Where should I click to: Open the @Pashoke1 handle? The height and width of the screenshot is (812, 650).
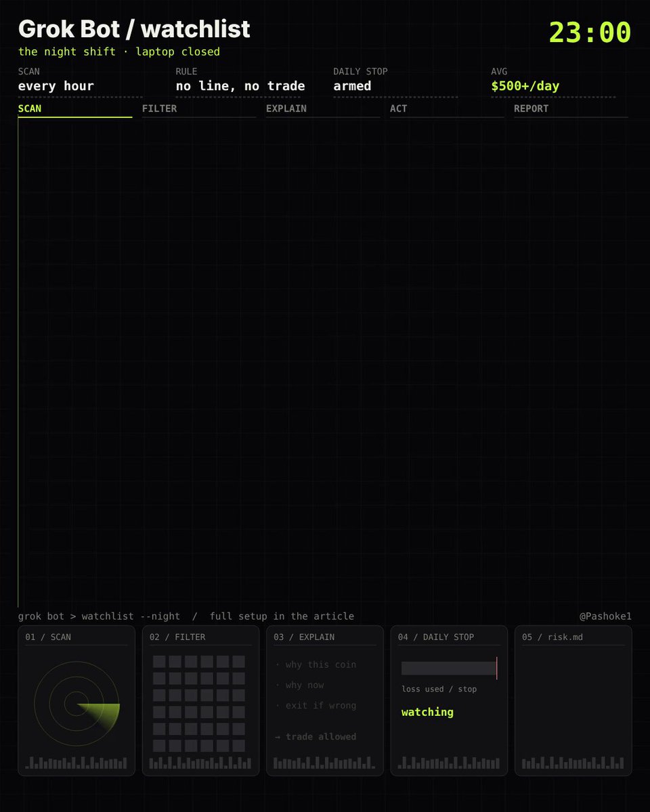coord(605,616)
